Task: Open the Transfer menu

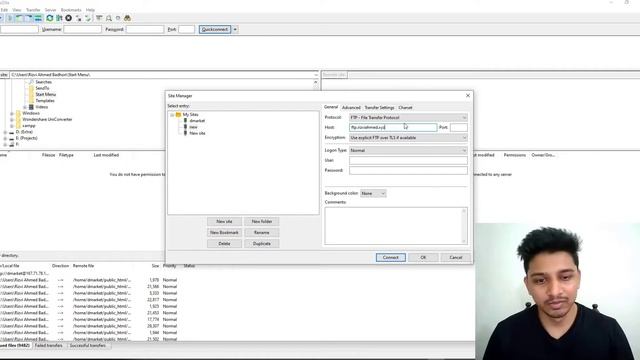Action: point(33,10)
